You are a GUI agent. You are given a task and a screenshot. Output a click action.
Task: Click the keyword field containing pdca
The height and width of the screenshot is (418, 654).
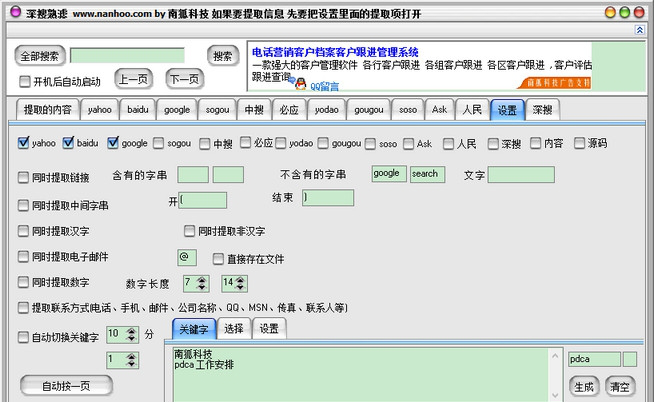594,359
